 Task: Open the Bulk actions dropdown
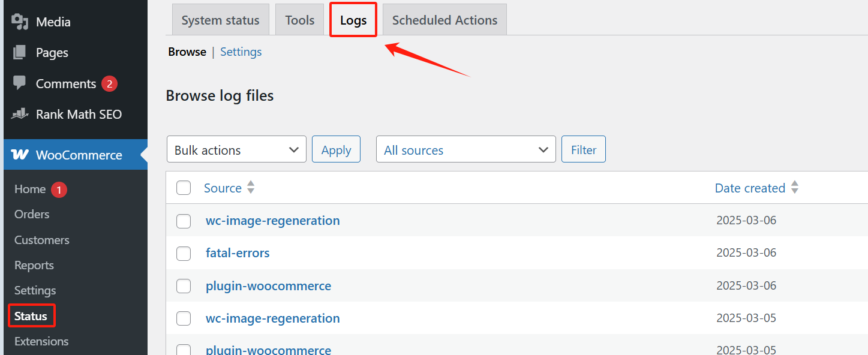(x=236, y=149)
